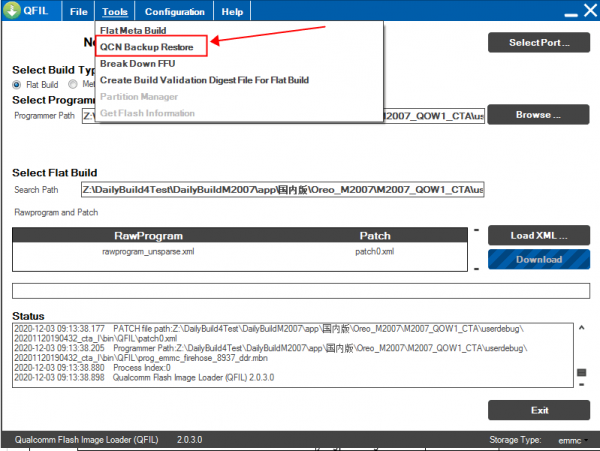
Task: Open the Storage Type emmc dropdown
Action: click(573, 440)
